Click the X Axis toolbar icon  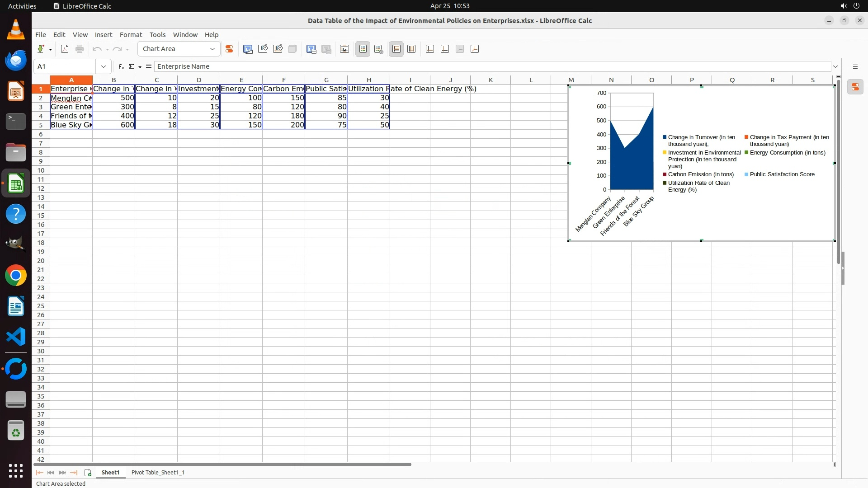pyautogui.click(x=430, y=49)
